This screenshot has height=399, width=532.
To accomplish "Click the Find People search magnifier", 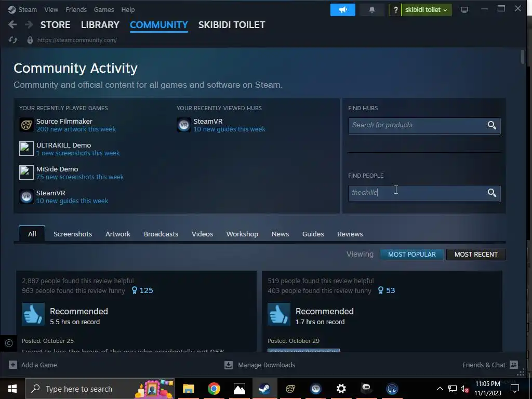I will point(491,193).
